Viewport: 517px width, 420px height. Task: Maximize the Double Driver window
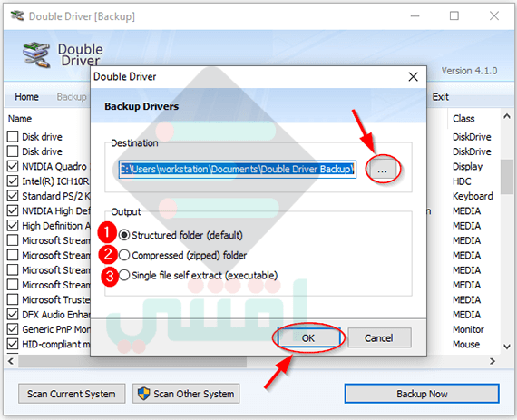pos(454,15)
